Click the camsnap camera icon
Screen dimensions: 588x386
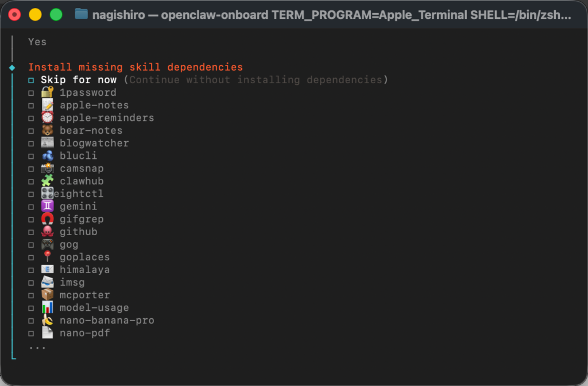pos(48,168)
